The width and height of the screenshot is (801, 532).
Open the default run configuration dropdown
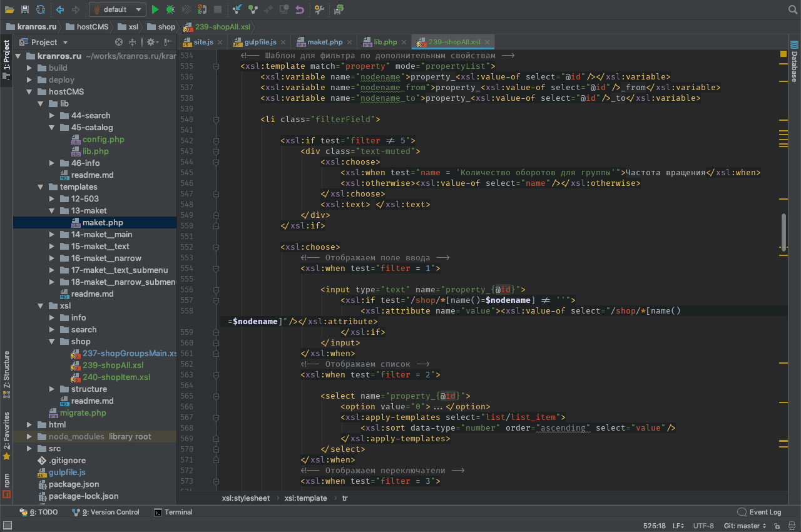118,9
